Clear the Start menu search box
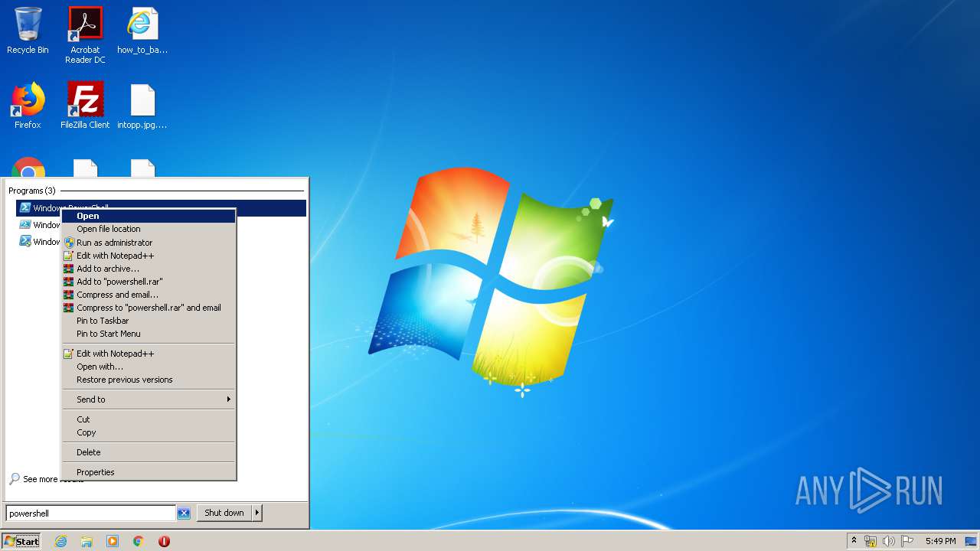Viewport: 980px width, 551px height. (184, 514)
